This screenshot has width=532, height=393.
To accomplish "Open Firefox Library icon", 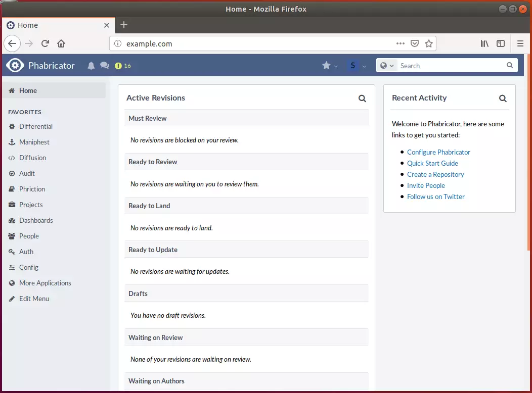I will pos(484,43).
